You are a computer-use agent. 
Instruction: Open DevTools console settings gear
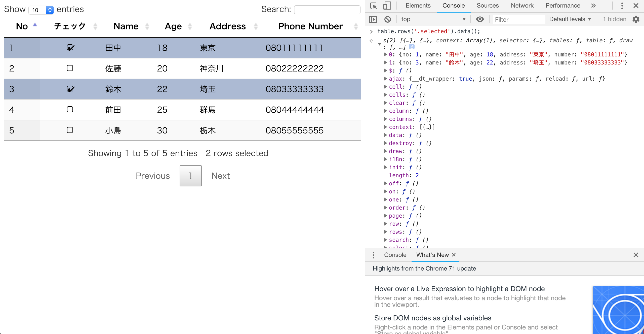pos(636,19)
